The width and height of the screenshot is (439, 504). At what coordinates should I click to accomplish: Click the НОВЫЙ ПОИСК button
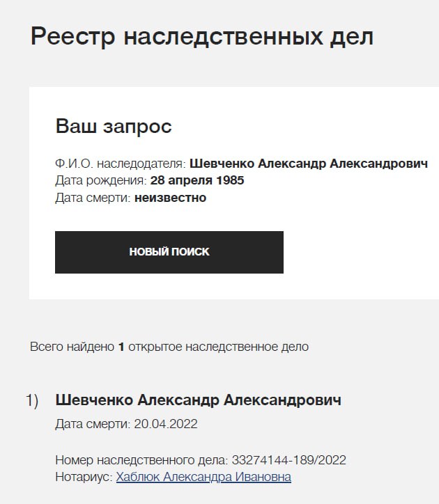(x=169, y=252)
